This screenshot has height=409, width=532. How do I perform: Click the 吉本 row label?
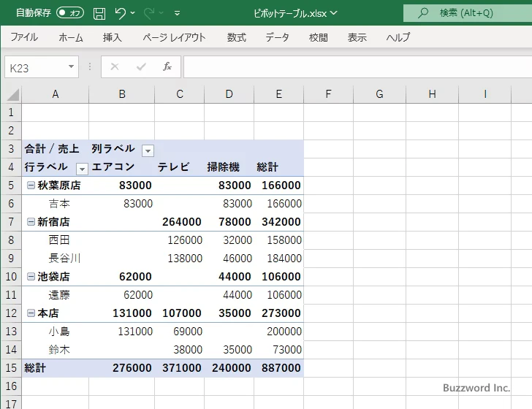pos(59,204)
